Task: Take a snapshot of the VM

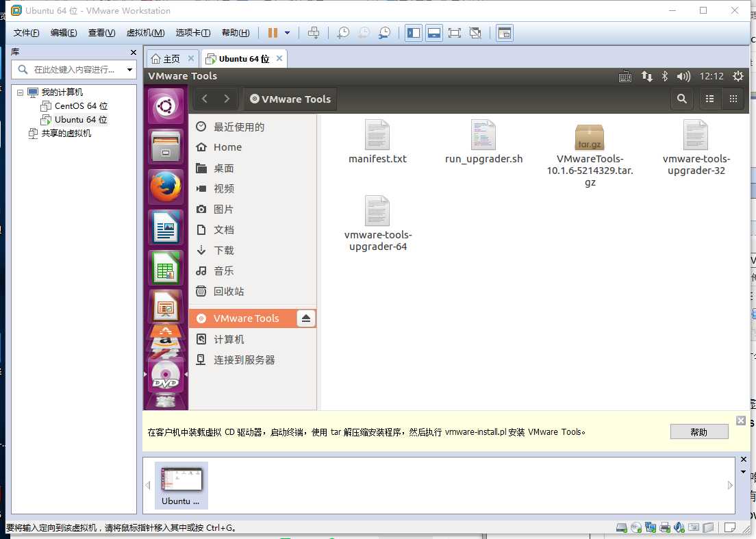Action: tap(343, 33)
